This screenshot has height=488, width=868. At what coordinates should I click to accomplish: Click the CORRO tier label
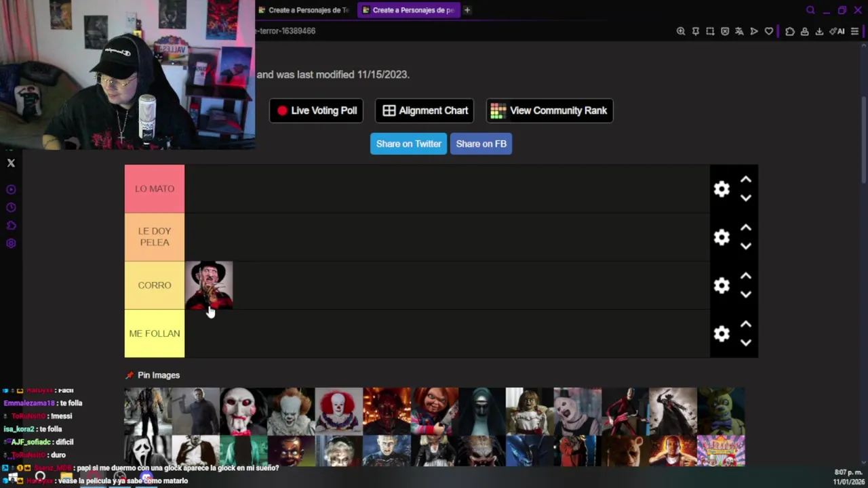[x=155, y=285]
